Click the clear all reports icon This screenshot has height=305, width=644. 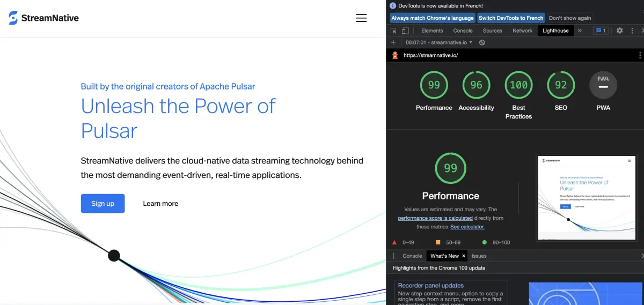482,42
